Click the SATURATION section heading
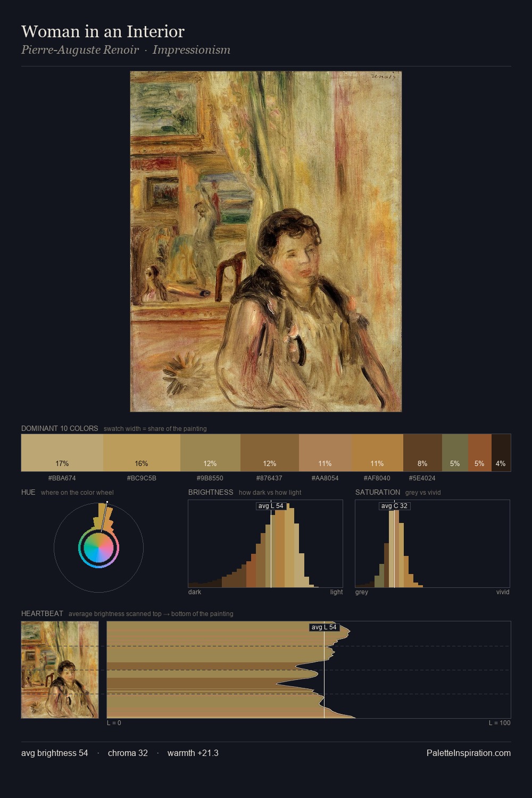 point(378,492)
